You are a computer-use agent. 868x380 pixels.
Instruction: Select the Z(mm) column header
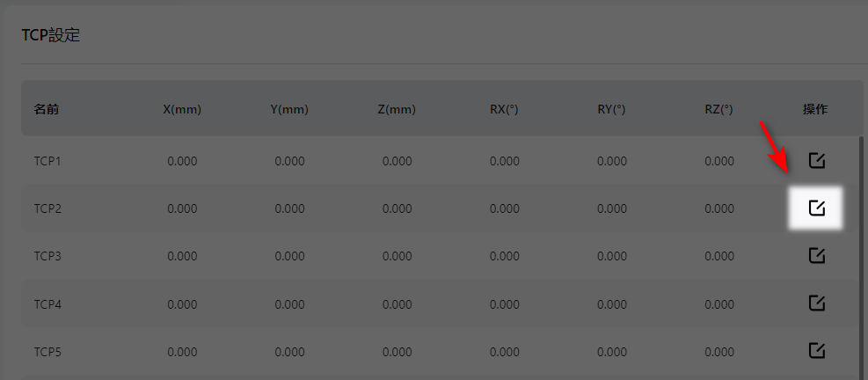pyautogui.click(x=397, y=110)
